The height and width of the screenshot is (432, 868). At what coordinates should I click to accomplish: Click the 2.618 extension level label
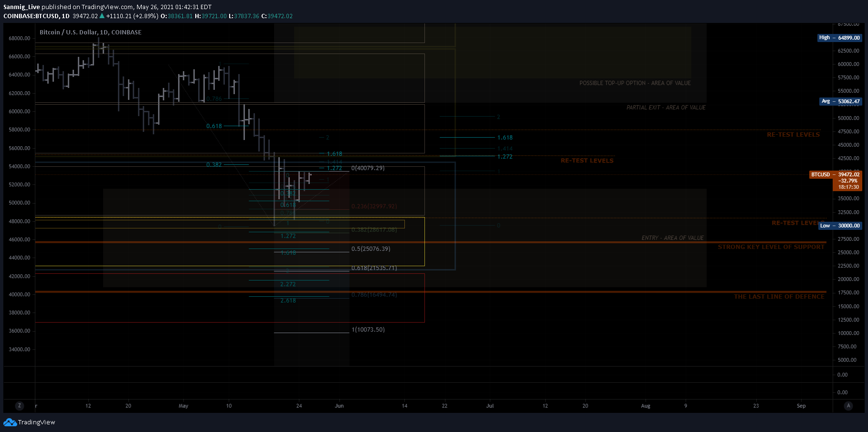click(288, 301)
